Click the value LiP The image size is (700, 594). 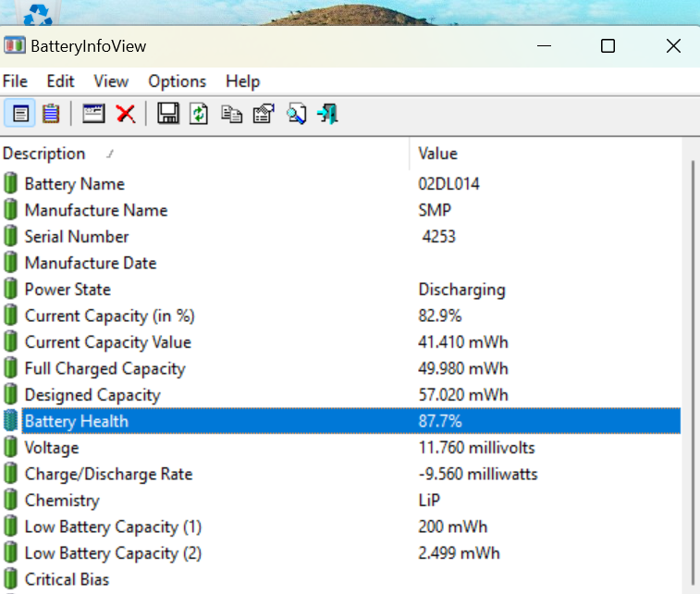[x=429, y=501]
